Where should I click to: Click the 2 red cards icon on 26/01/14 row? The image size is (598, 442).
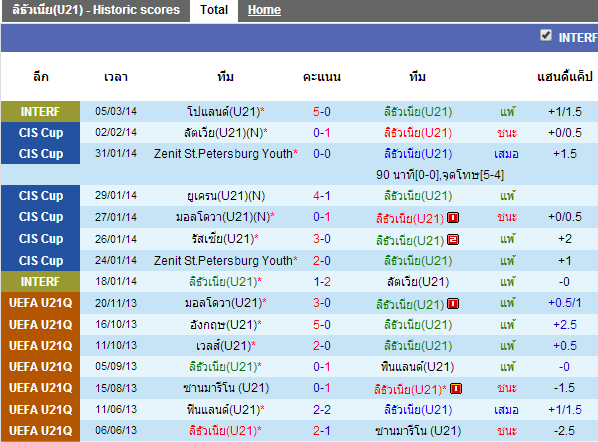tap(453, 240)
